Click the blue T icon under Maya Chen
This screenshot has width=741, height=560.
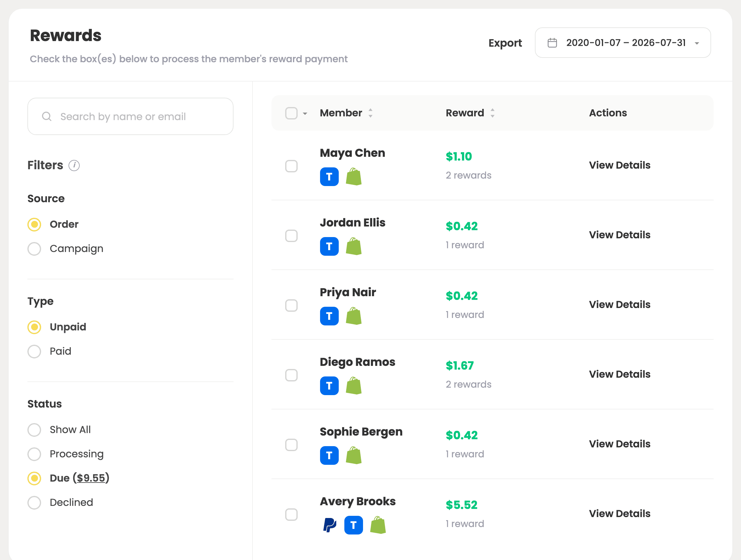(x=329, y=177)
